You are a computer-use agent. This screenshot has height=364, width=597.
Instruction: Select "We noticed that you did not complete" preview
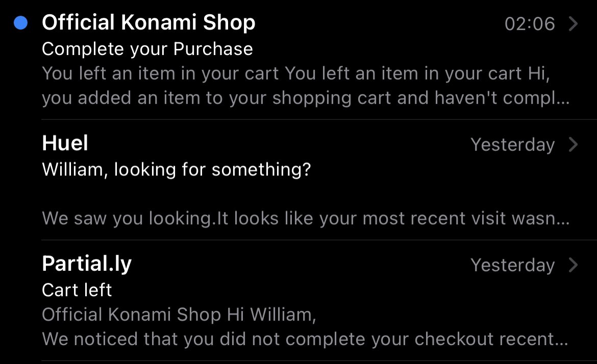(x=304, y=339)
